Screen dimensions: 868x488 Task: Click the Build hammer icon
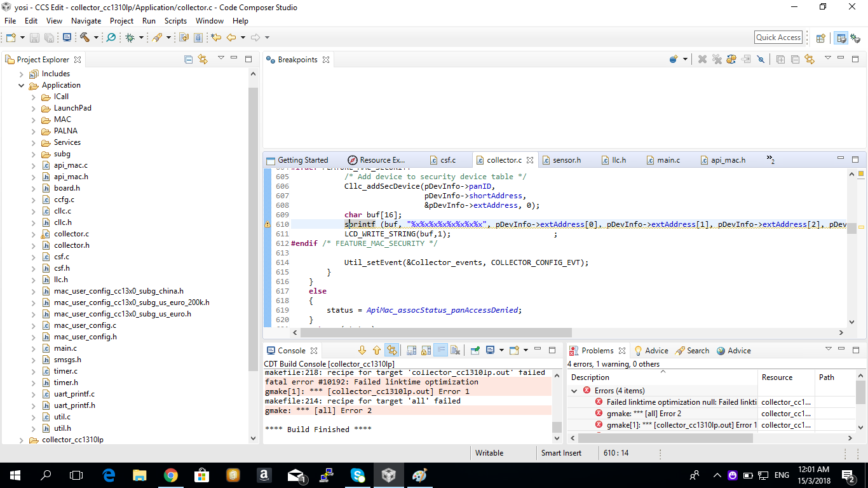click(x=85, y=37)
